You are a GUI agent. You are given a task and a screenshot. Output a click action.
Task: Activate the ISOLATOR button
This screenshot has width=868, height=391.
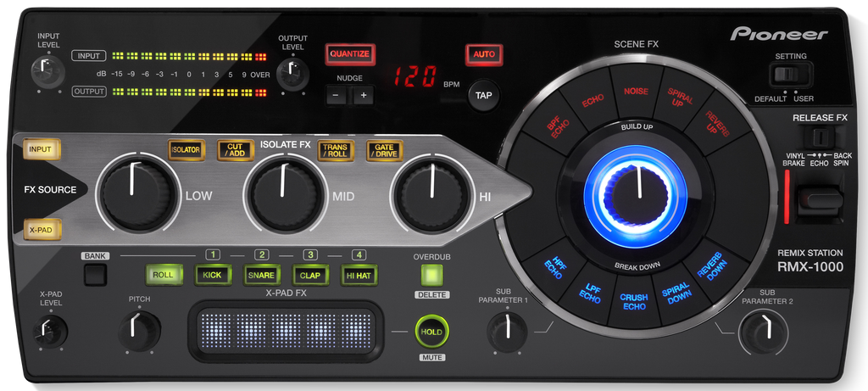[186, 150]
